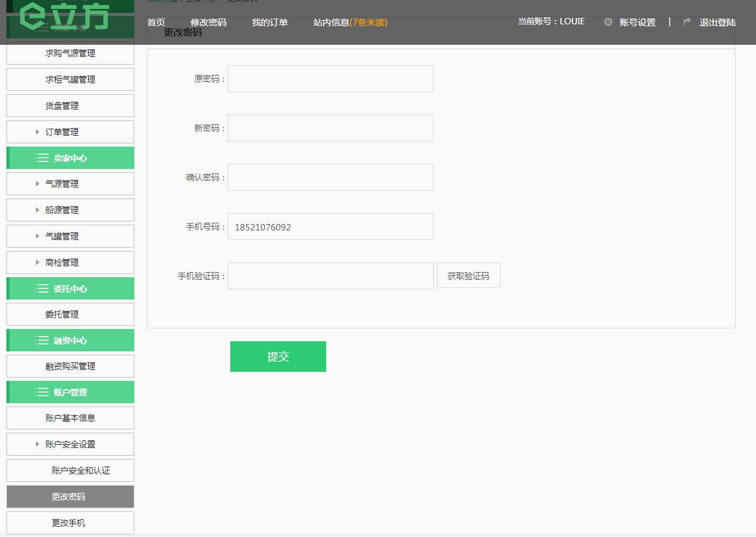The width and height of the screenshot is (756, 537).
Task: Select 气罐管理 label in sidebar
Action: click(61, 236)
